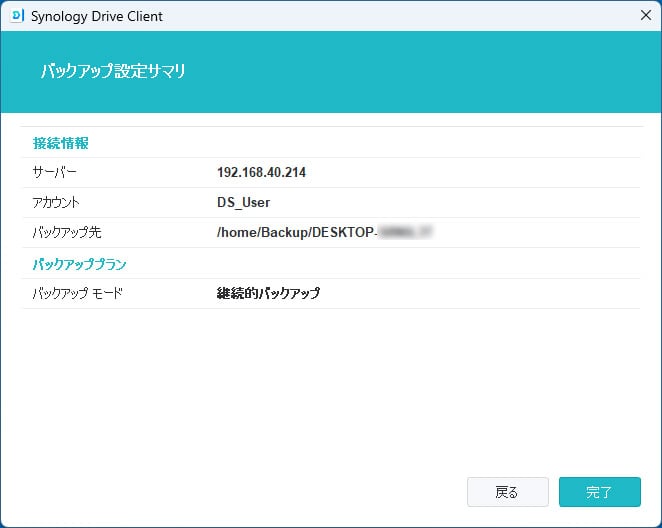Close the Synology Drive Client window
Screen dimensions: 662x528
click(645, 16)
